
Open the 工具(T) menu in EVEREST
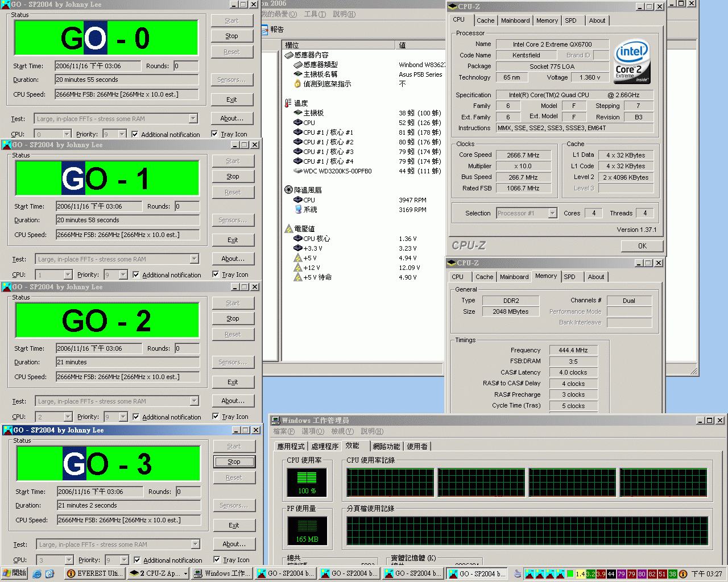pyautogui.click(x=315, y=14)
